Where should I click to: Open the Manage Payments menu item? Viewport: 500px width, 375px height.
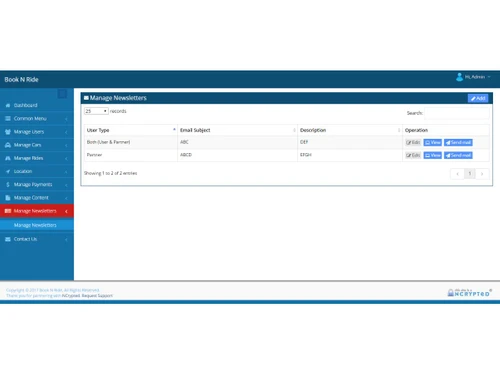[x=37, y=184]
